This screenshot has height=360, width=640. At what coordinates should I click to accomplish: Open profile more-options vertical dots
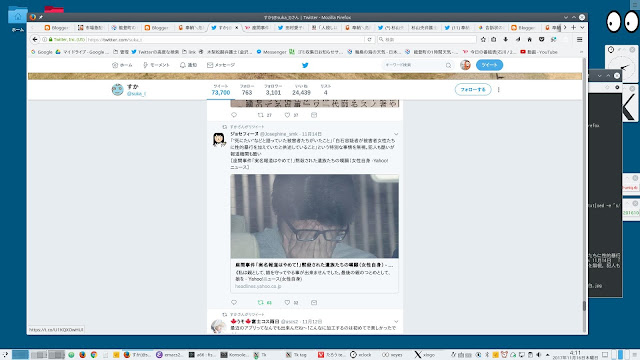(498, 90)
